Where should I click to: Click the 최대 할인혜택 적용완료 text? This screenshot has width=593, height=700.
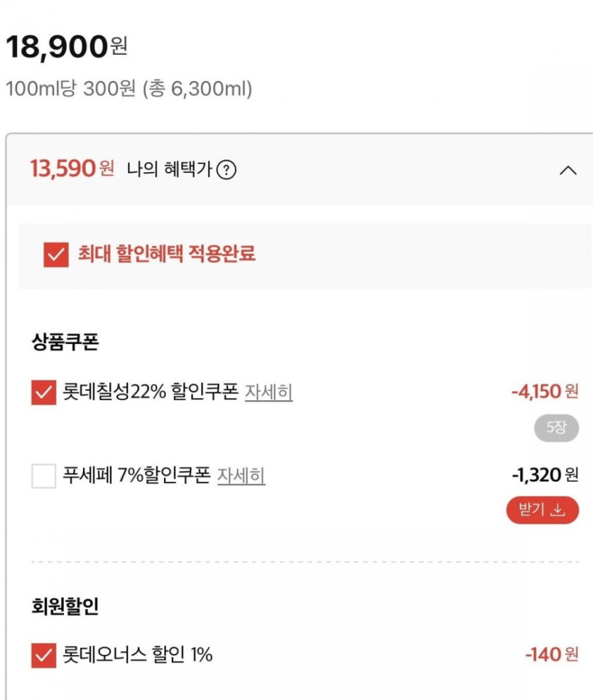coord(166,254)
